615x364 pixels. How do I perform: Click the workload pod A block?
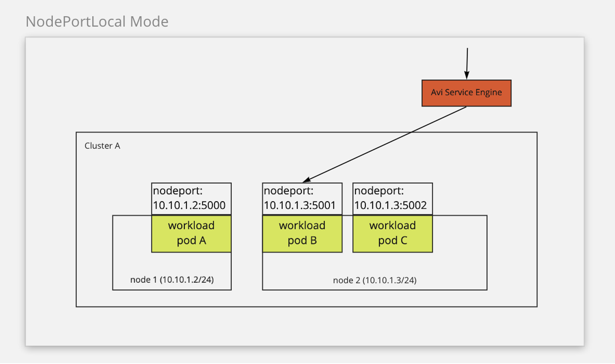[191, 234]
